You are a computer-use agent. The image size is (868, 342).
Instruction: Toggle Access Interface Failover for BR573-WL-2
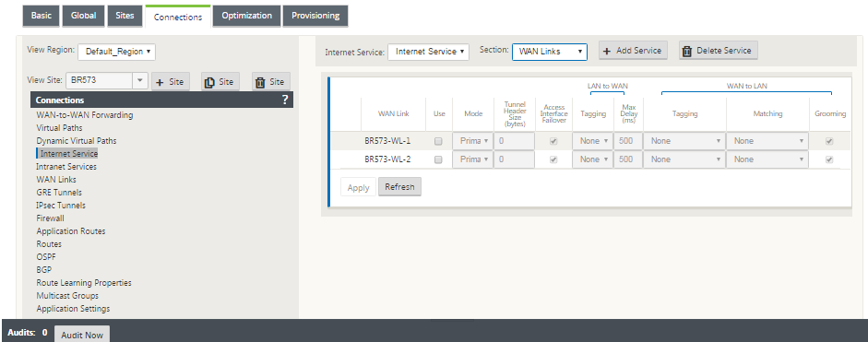[x=553, y=159]
